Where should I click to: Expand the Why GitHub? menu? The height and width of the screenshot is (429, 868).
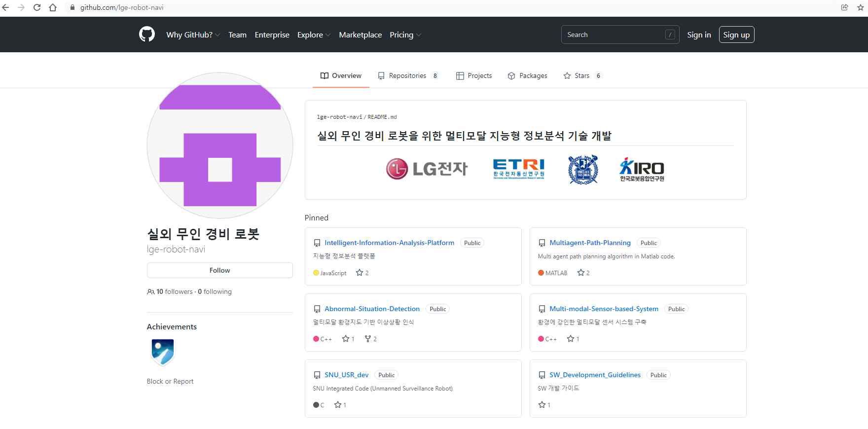pos(193,35)
